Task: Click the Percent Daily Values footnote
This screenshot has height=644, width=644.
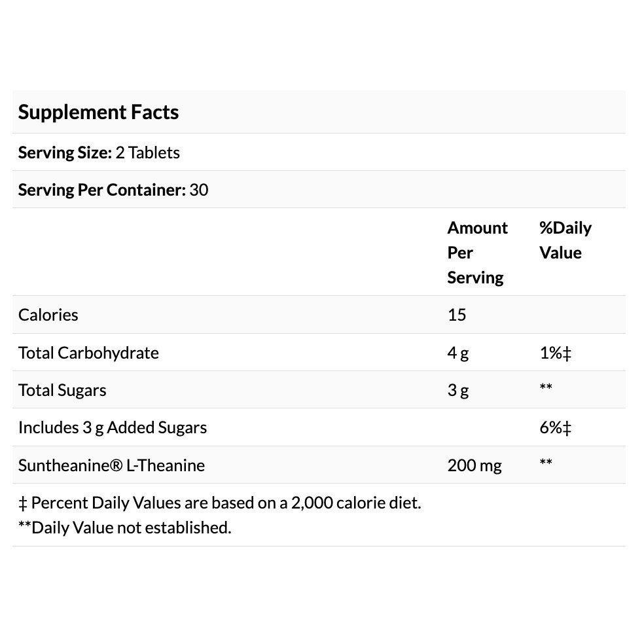Action: 220,503
